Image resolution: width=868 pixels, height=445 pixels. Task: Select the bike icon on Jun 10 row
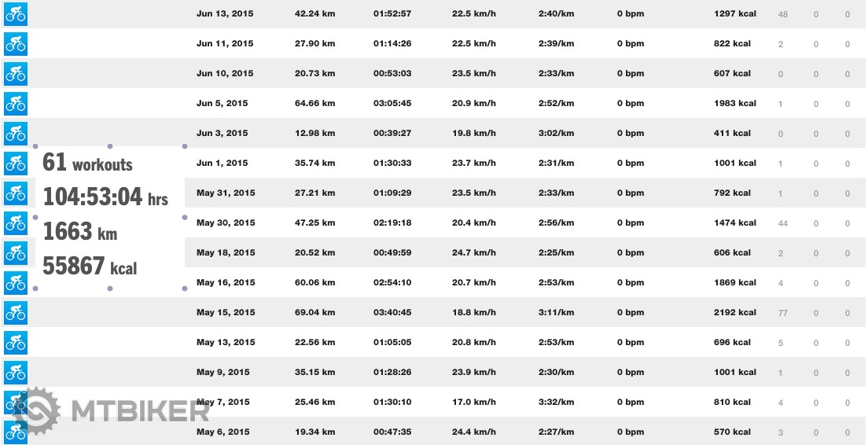click(x=16, y=74)
